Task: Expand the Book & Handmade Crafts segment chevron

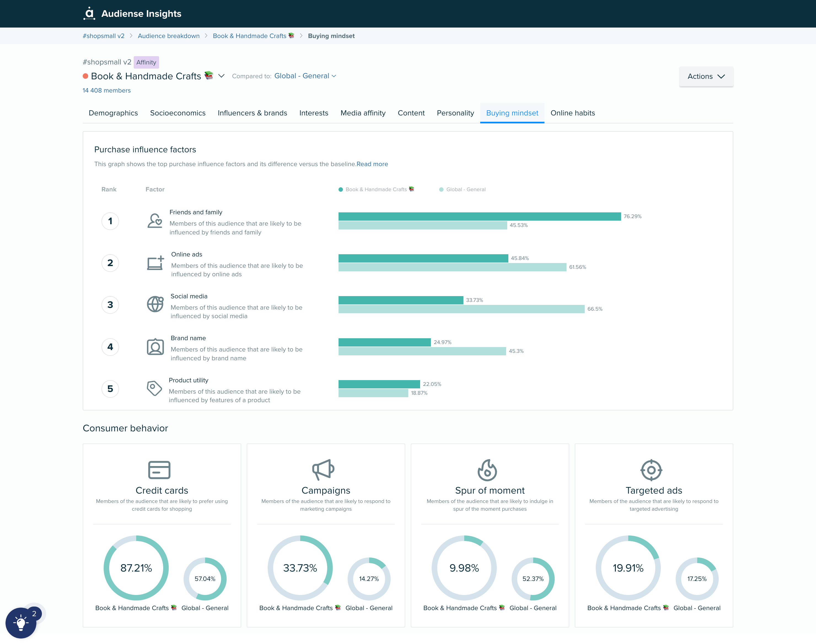Action: click(x=221, y=76)
